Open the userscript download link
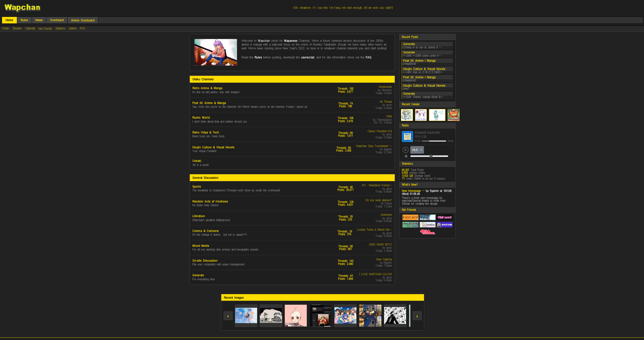Viewport: 644px width, 340px height. [x=308, y=57]
